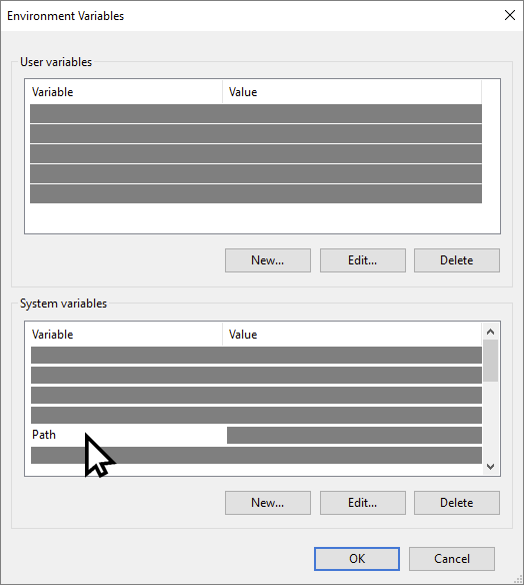Click Edit under User variables
This screenshot has width=524, height=585.
(x=362, y=260)
